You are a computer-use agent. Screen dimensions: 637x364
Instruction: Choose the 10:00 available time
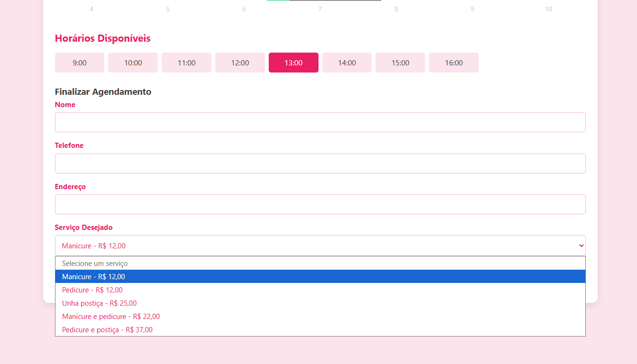(x=133, y=63)
